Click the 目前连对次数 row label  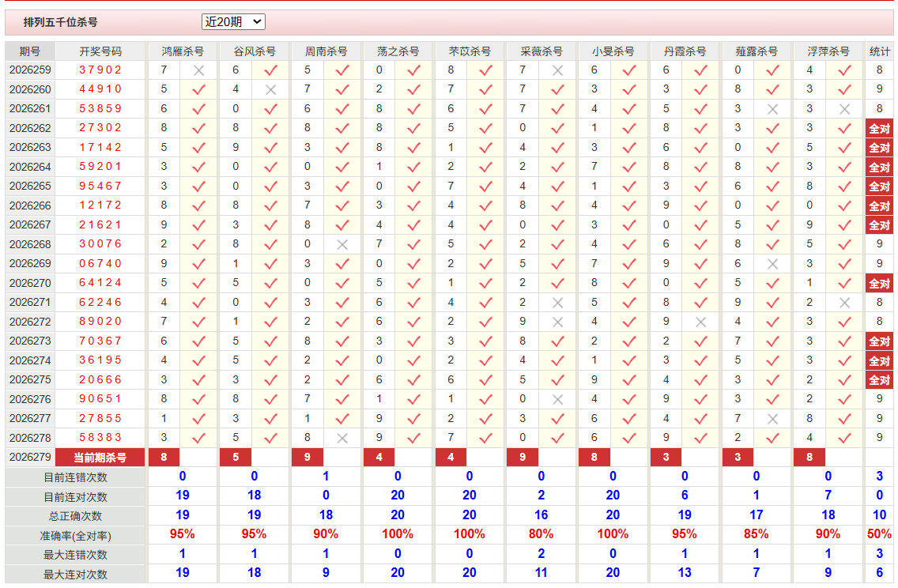75,497
